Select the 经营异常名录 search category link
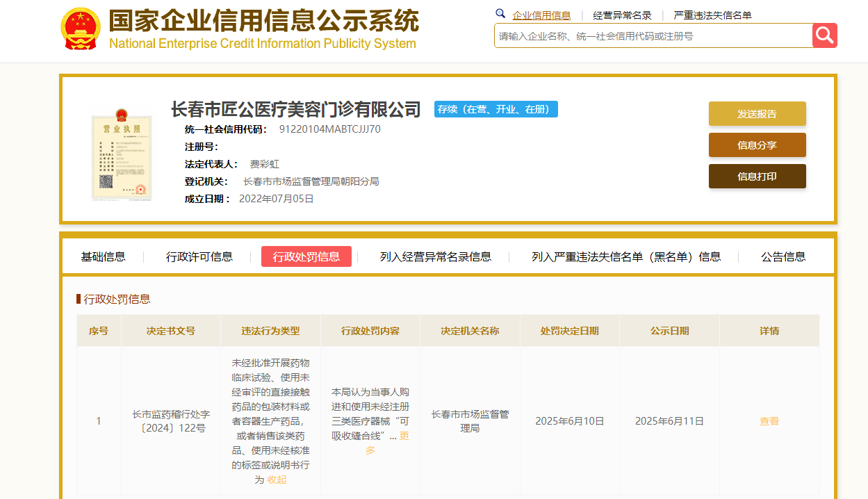The height and width of the screenshot is (499, 868). 622,15
